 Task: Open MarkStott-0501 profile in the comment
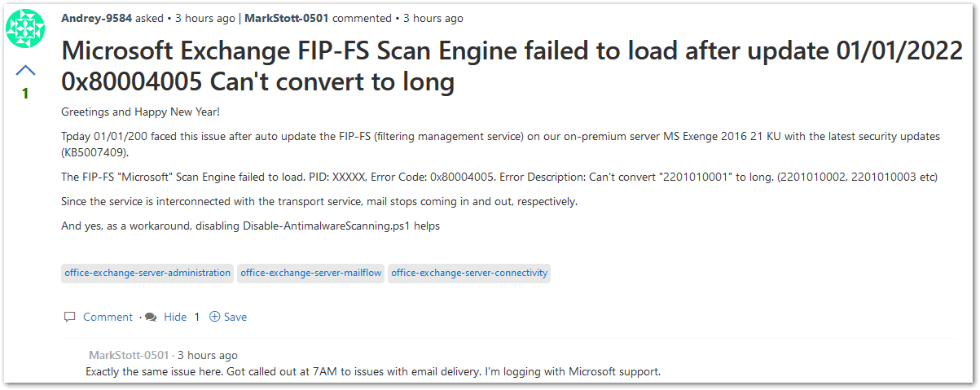[x=129, y=356]
